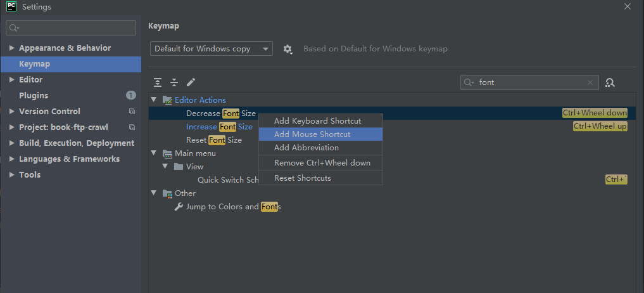Click the 'Editor Actions' group label
644x293 pixels.
point(201,100)
